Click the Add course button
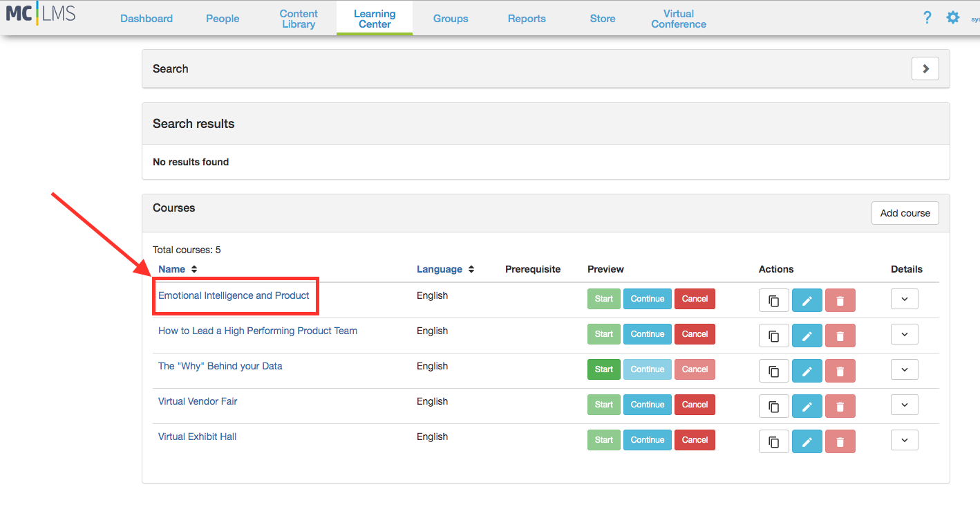980x505 pixels. (905, 213)
